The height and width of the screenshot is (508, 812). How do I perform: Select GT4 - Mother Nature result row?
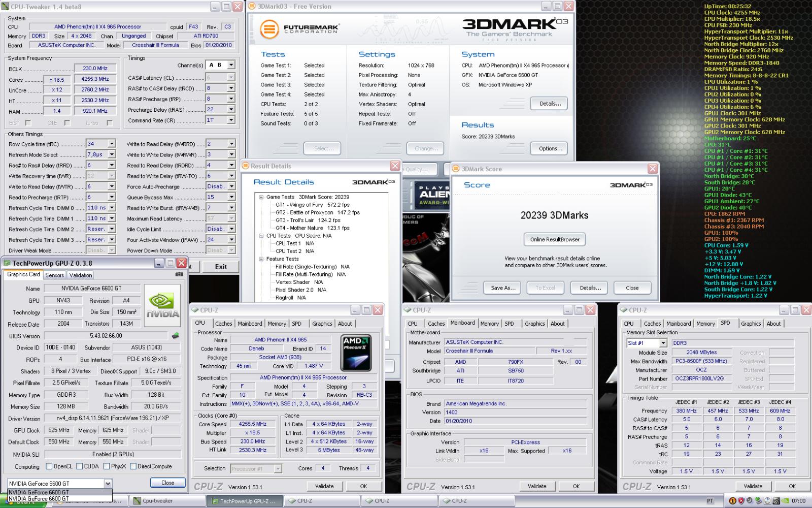pos(313,228)
